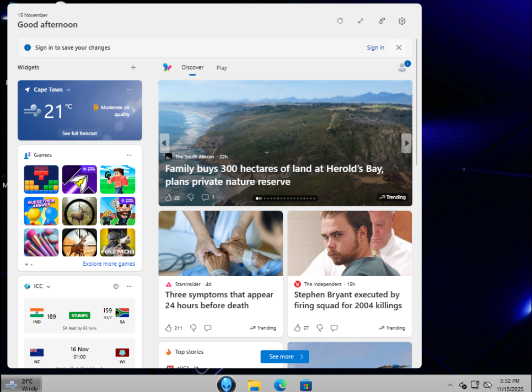Show hidden system tray icons

pyautogui.click(x=450, y=385)
